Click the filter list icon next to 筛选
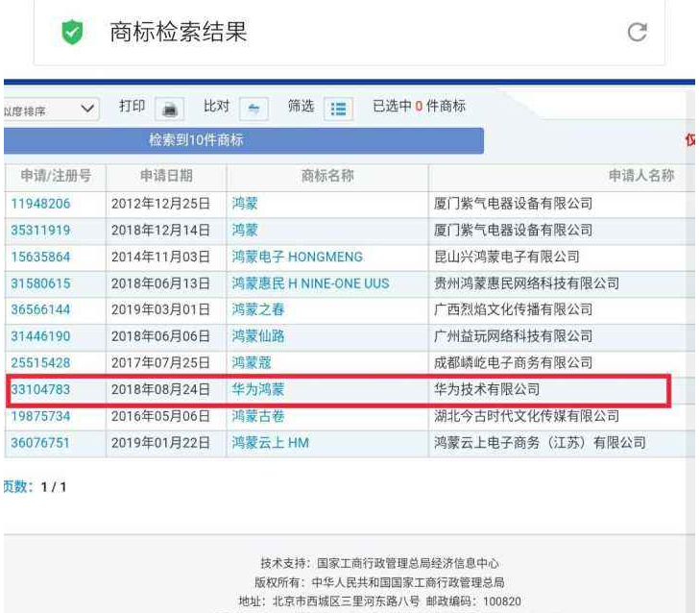 pyautogui.click(x=338, y=109)
